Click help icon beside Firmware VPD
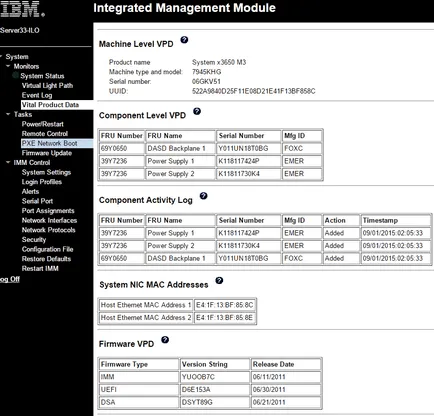Screen dimensions: 434x416 coord(165,340)
